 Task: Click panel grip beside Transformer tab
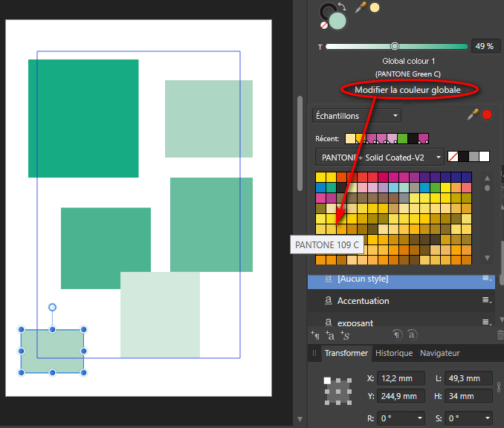coord(314,353)
